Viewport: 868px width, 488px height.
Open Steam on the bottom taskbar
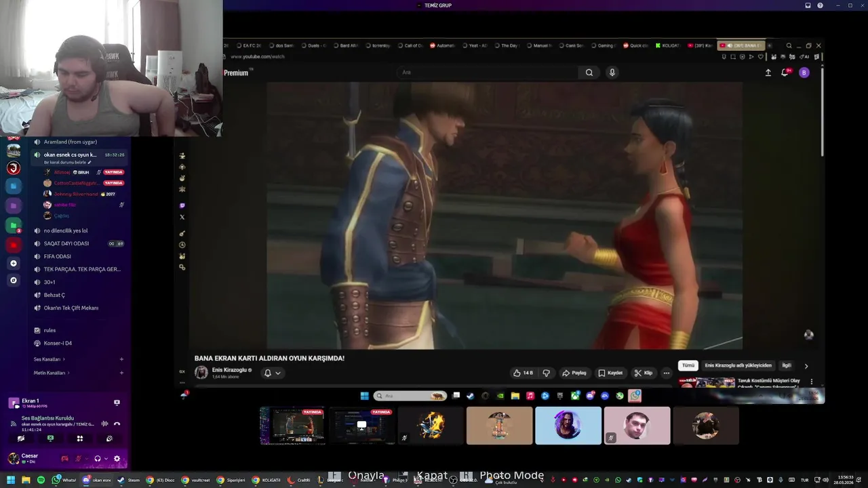(x=128, y=481)
